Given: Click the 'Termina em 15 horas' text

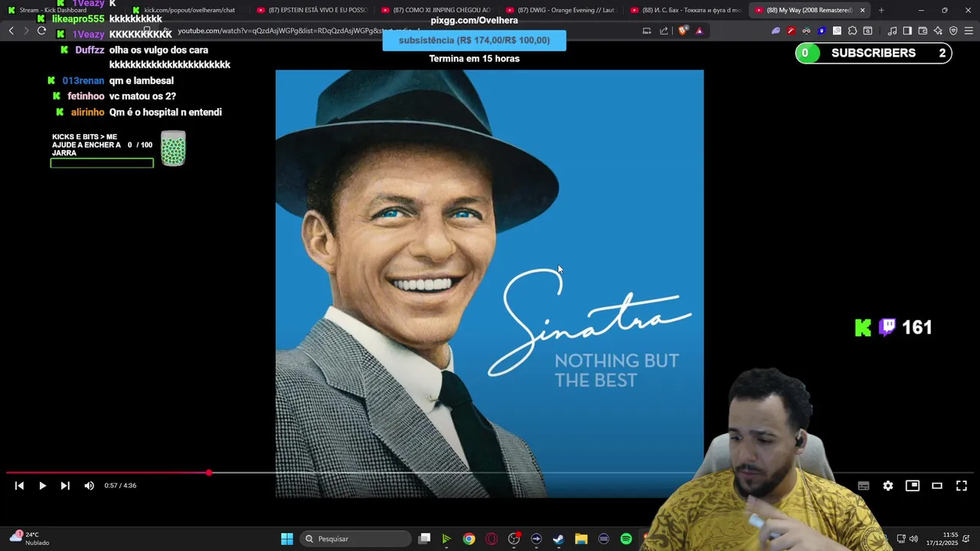Looking at the screenshot, I should pyautogui.click(x=474, y=59).
